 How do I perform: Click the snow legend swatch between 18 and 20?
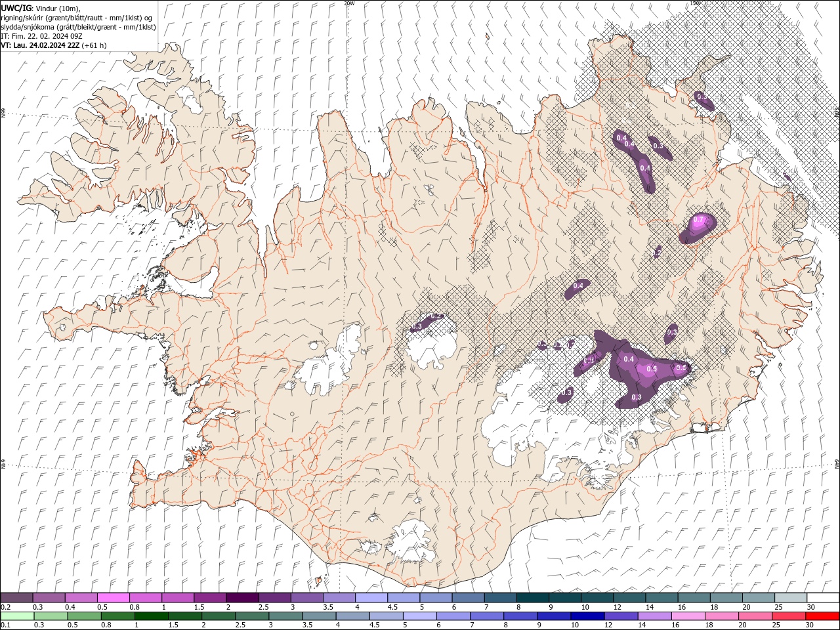(726, 597)
